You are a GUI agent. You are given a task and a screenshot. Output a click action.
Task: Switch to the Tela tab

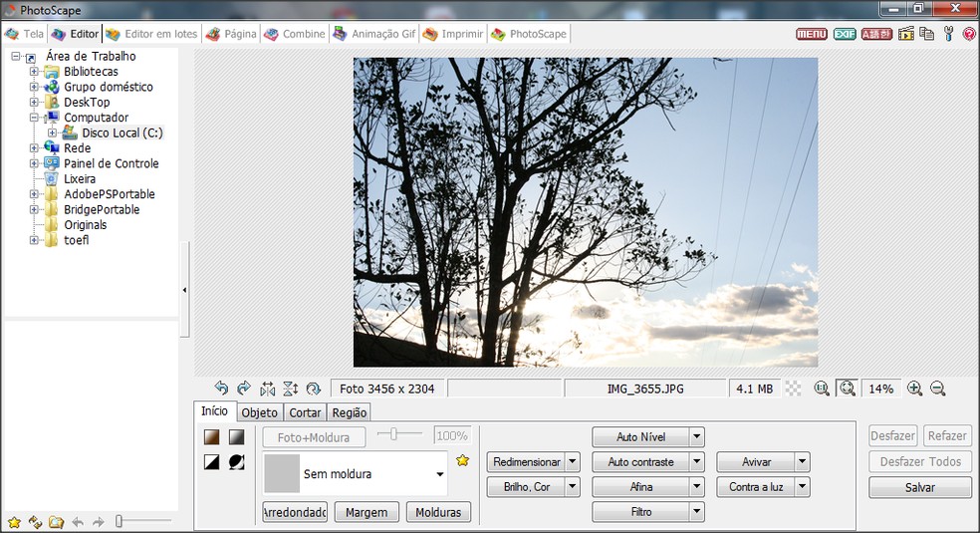click(x=24, y=34)
